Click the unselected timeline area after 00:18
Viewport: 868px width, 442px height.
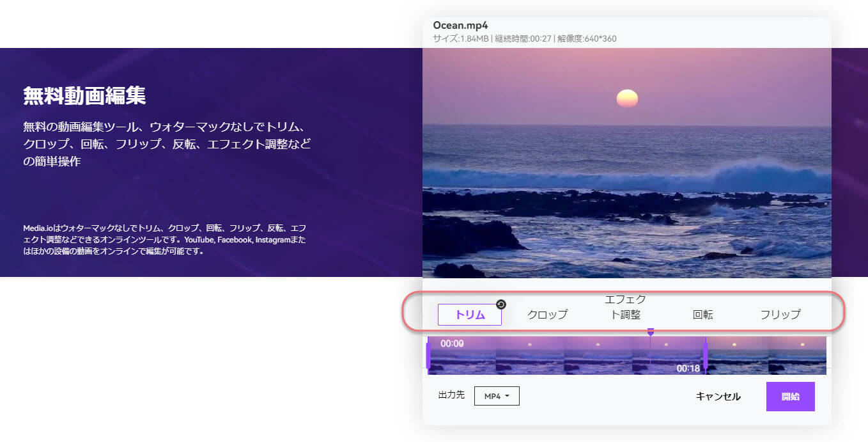coord(767,356)
